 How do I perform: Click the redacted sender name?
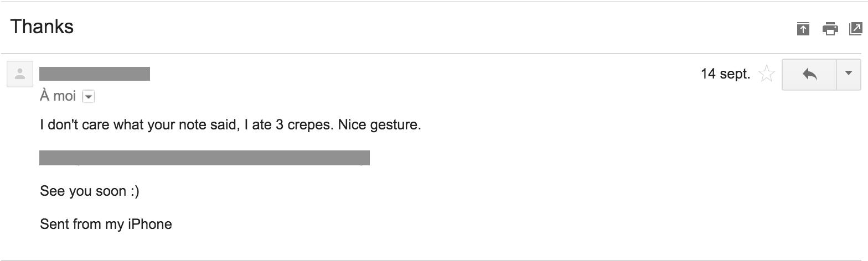pyautogui.click(x=95, y=74)
